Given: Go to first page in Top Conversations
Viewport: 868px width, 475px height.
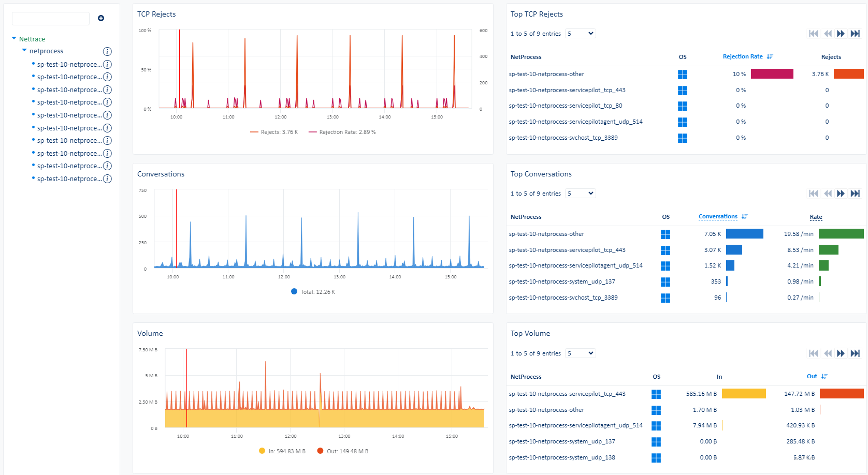Looking at the screenshot, I should pos(814,194).
